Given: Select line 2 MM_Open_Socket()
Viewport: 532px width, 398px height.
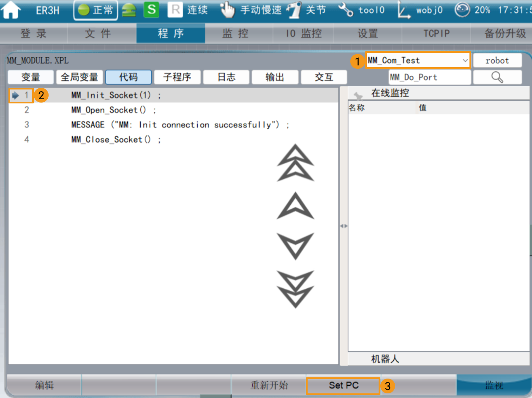Looking at the screenshot, I should point(173,110).
